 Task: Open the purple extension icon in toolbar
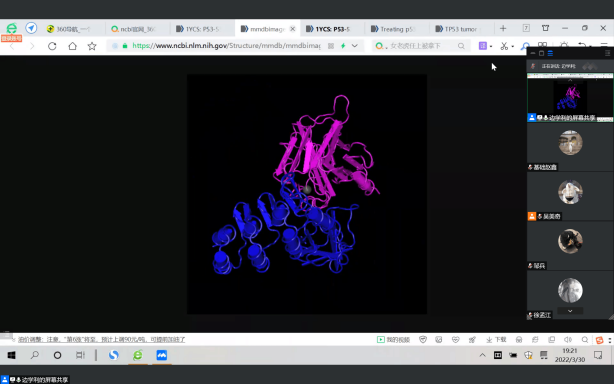(482, 46)
